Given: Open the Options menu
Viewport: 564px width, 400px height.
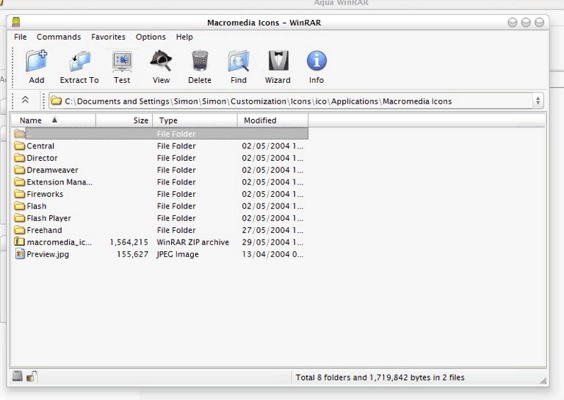Looking at the screenshot, I should tap(151, 37).
